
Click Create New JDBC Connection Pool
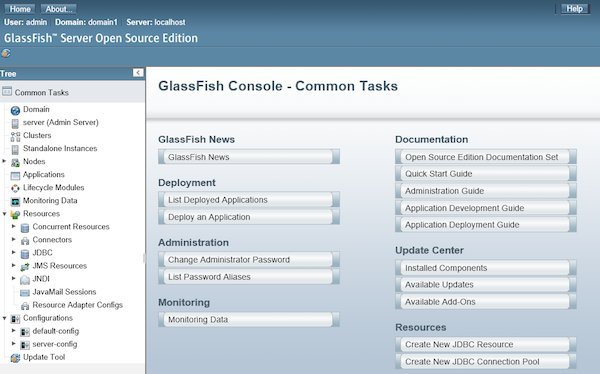pos(486,361)
